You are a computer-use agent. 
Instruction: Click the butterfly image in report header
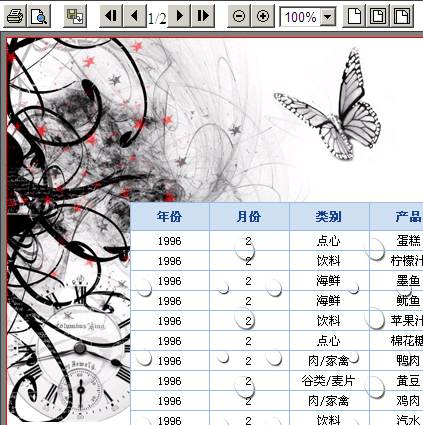[x=328, y=104]
